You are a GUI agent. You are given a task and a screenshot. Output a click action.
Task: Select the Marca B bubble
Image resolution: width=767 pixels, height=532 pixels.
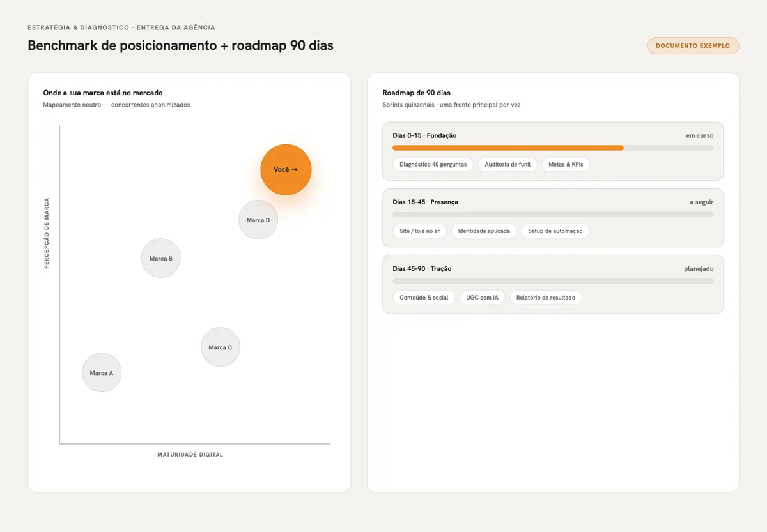click(x=161, y=258)
